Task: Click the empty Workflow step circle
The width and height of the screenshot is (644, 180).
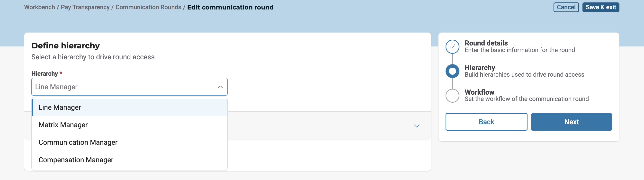Action: point(452,96)
